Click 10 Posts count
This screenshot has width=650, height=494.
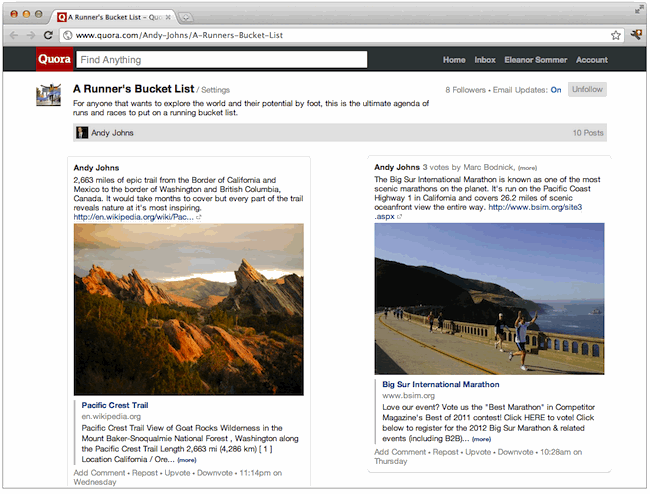pos(588,133)
